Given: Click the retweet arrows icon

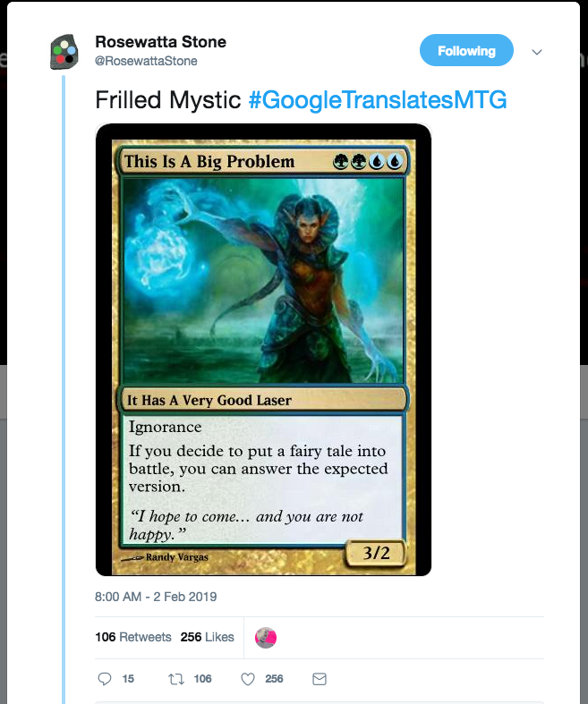Looking at the screenshot, I should (176, 679).
